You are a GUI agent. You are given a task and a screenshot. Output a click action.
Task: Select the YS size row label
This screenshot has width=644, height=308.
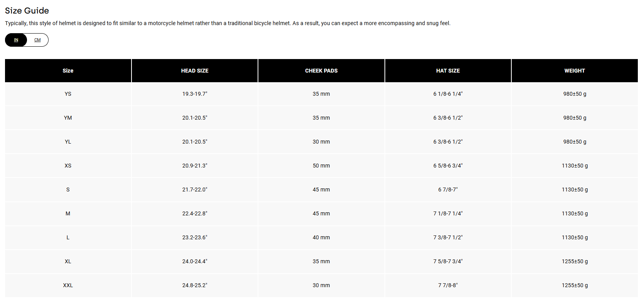[68, 94]
